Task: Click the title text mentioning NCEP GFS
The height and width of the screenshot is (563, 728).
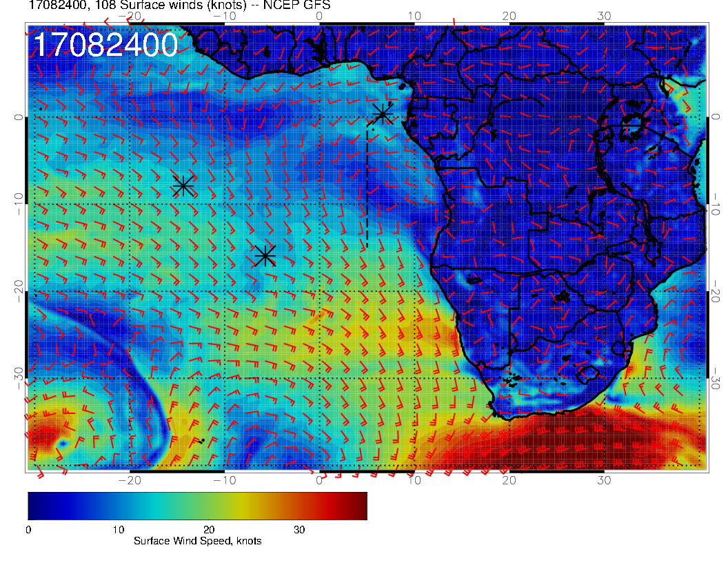Action: tap(180, 5)
